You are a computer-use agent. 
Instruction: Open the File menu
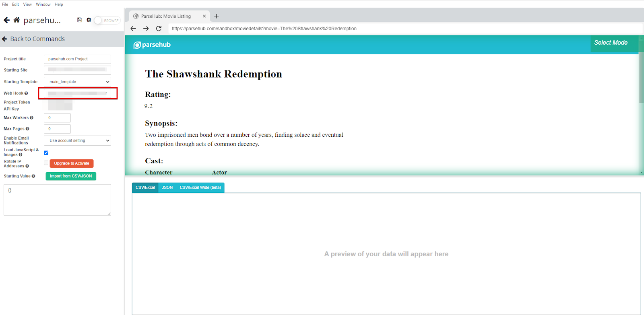(x=5, y=4)
